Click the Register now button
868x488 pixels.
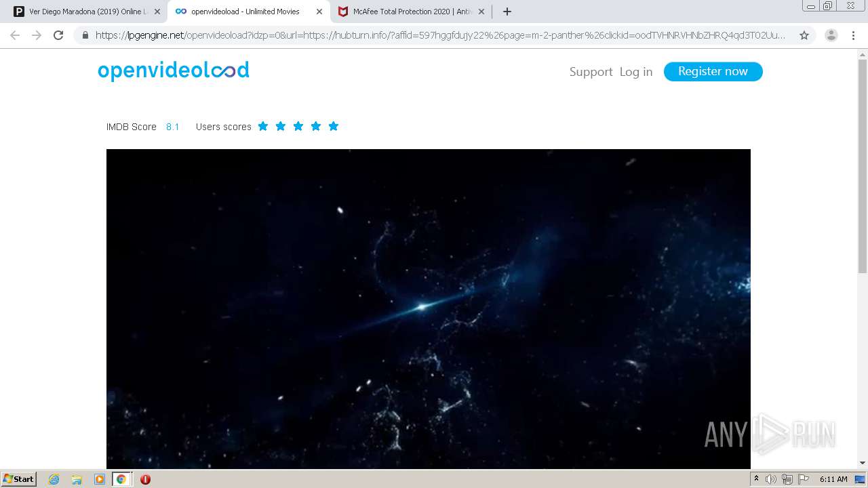pos(713,72)
